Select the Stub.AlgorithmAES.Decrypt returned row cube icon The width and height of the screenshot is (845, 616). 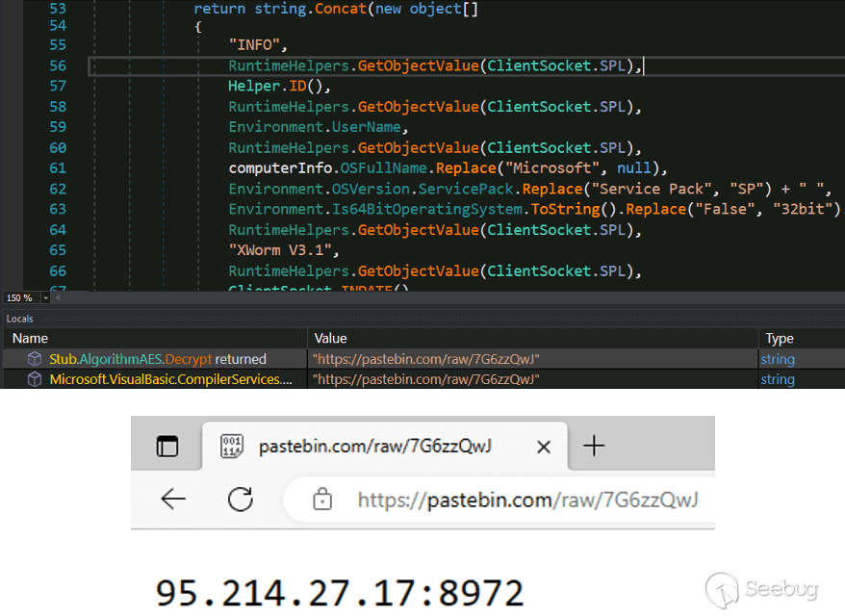[x=35, y=359]
